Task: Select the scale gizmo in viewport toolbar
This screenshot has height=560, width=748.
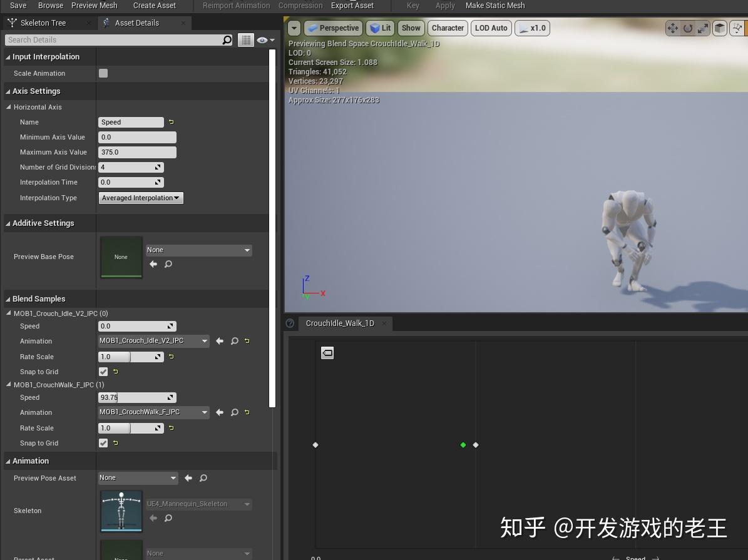Action: (702, 28)
